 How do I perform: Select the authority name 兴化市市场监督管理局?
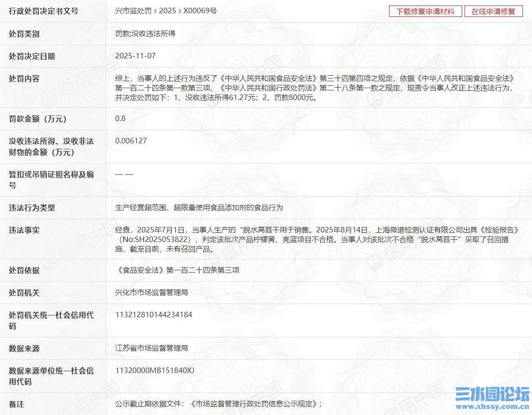[151, 292]
